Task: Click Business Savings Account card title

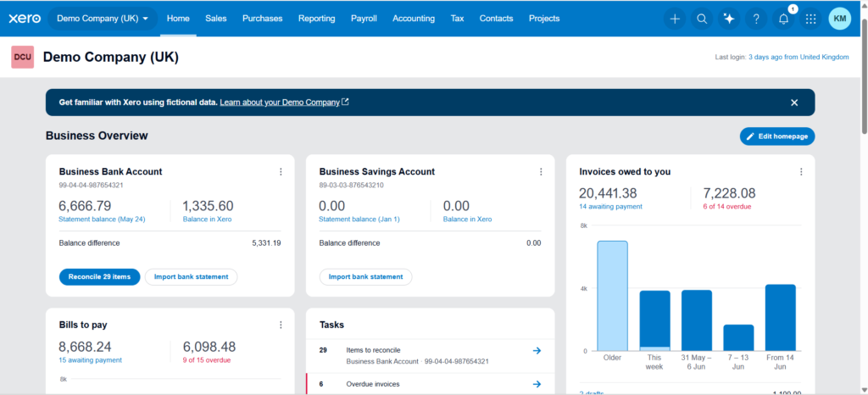Action: coord(377,171)
